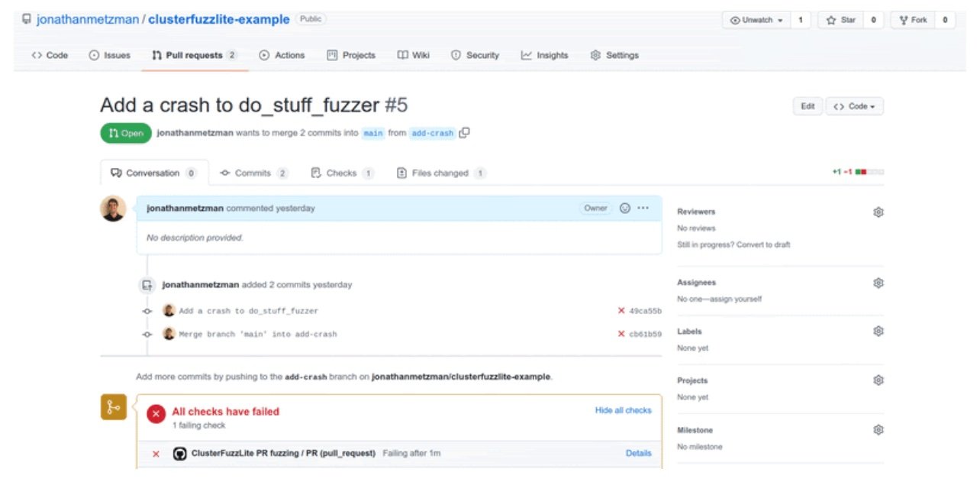Star the clusterfuzzlite-example repository

tap(841, 21)
